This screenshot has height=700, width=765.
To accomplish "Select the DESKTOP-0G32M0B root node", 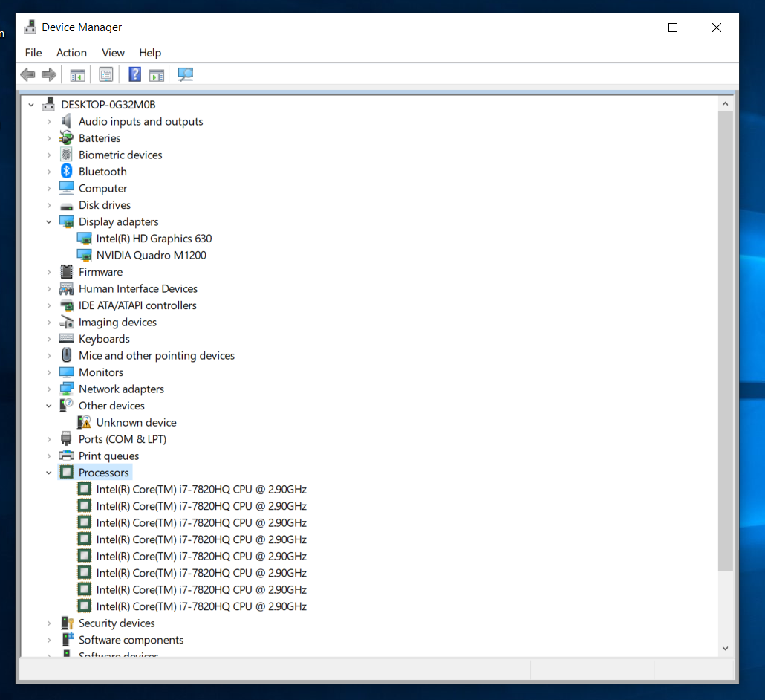I will click(108, 105).
